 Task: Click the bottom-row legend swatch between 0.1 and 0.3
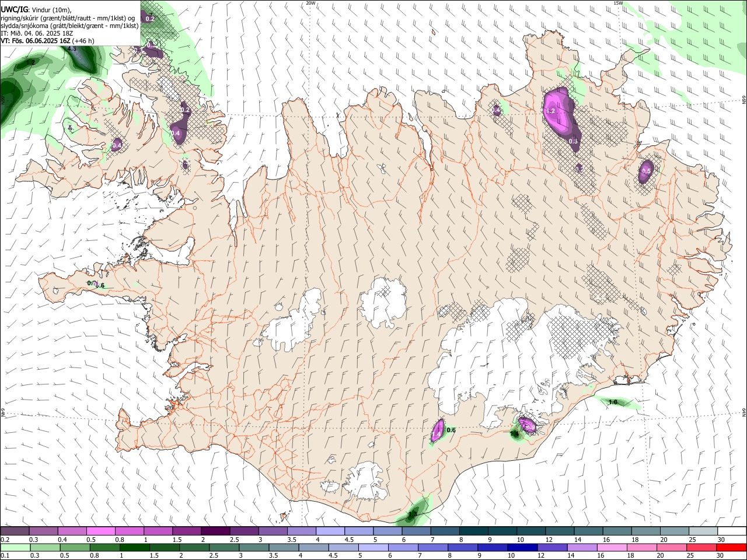coord(16,548)
